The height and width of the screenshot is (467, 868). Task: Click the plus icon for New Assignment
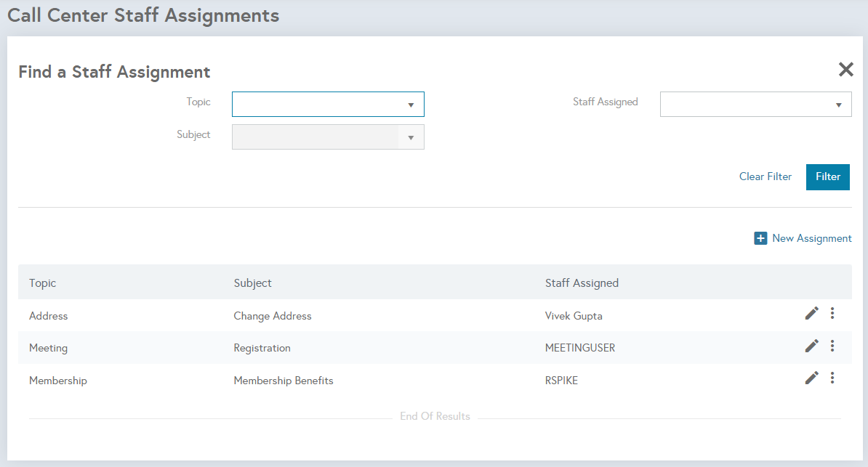pos(760,238)
